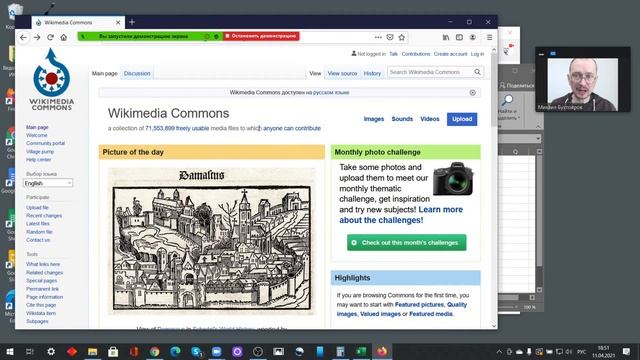Switch to the Discussion tab
Screen dimensions: 640x360
click(137, 73)
